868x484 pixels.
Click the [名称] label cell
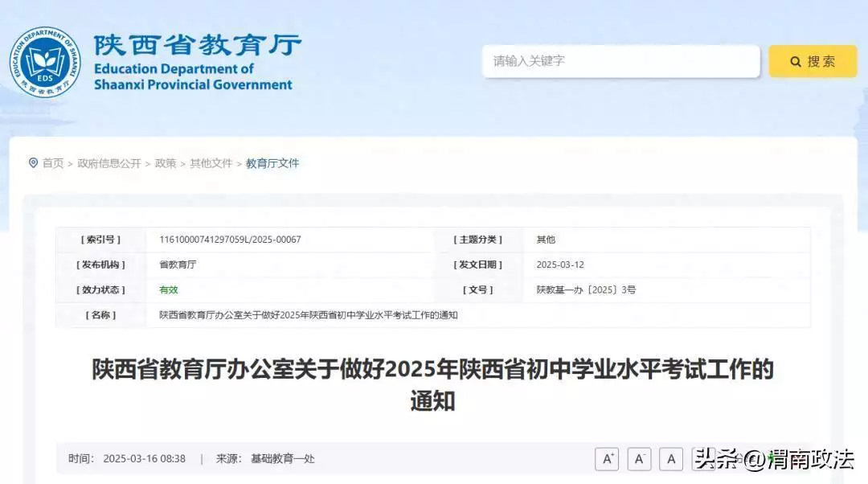[100, 315]
